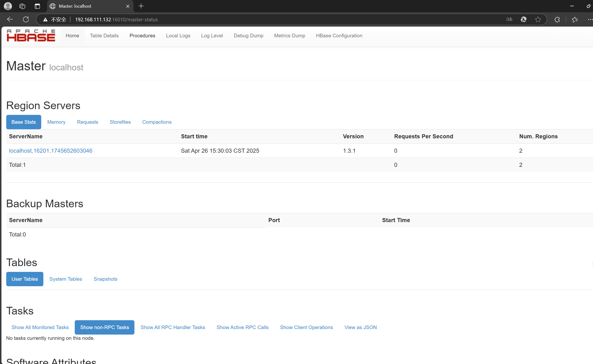Open the translate page icon
The width and height of the screenshot is (593, 364).
coord(509,19)
